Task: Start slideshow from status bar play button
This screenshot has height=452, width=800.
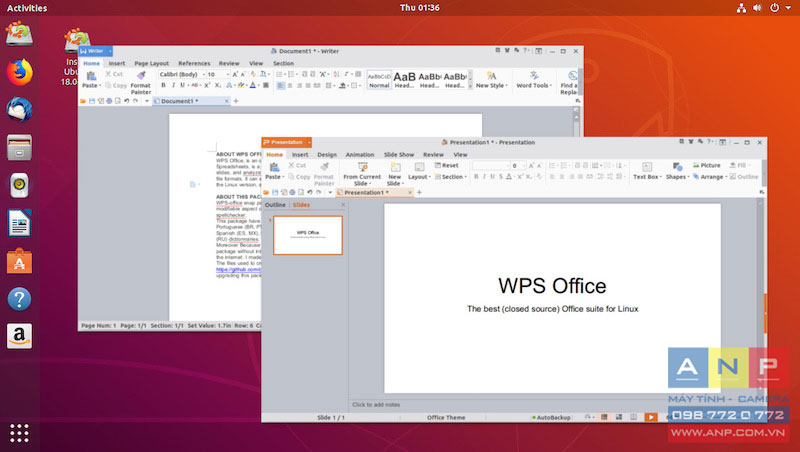Action: [651, 417]
